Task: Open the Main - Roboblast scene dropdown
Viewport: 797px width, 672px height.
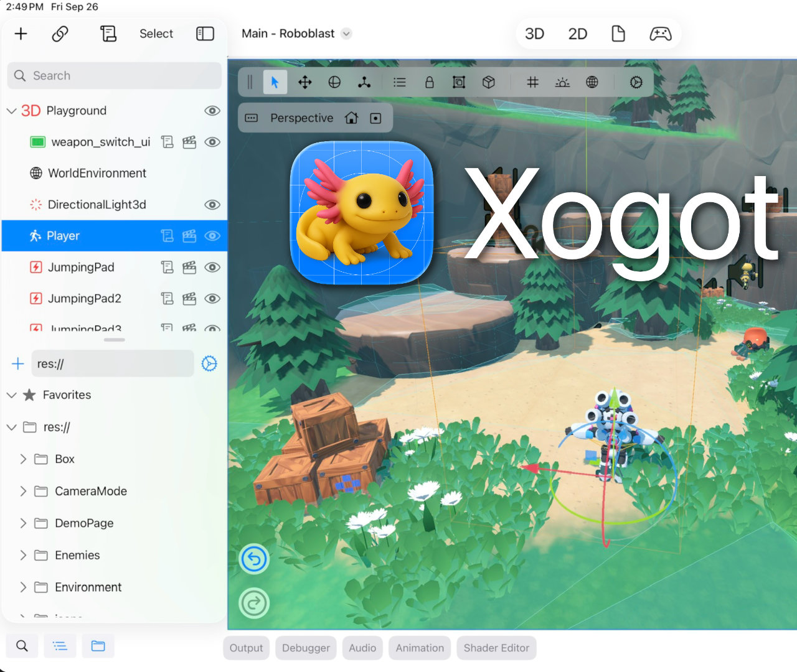Action: [x=346, y=34]
